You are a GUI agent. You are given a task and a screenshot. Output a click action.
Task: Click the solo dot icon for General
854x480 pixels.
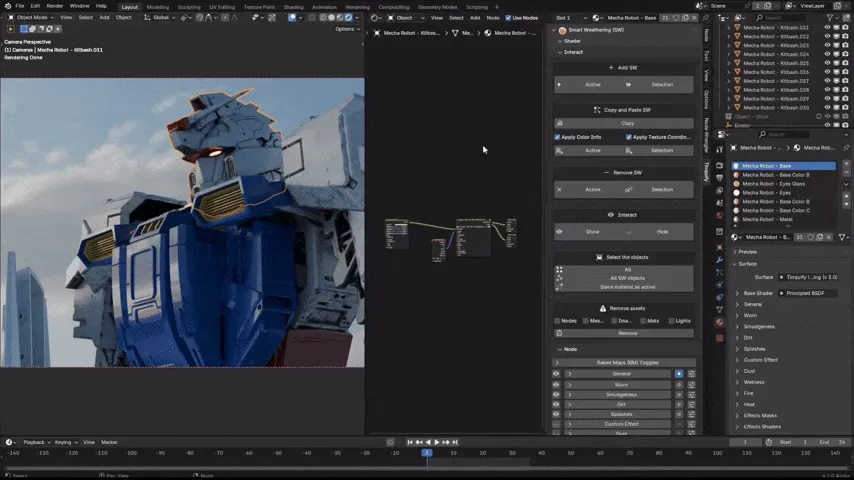[x=679, y=374]
